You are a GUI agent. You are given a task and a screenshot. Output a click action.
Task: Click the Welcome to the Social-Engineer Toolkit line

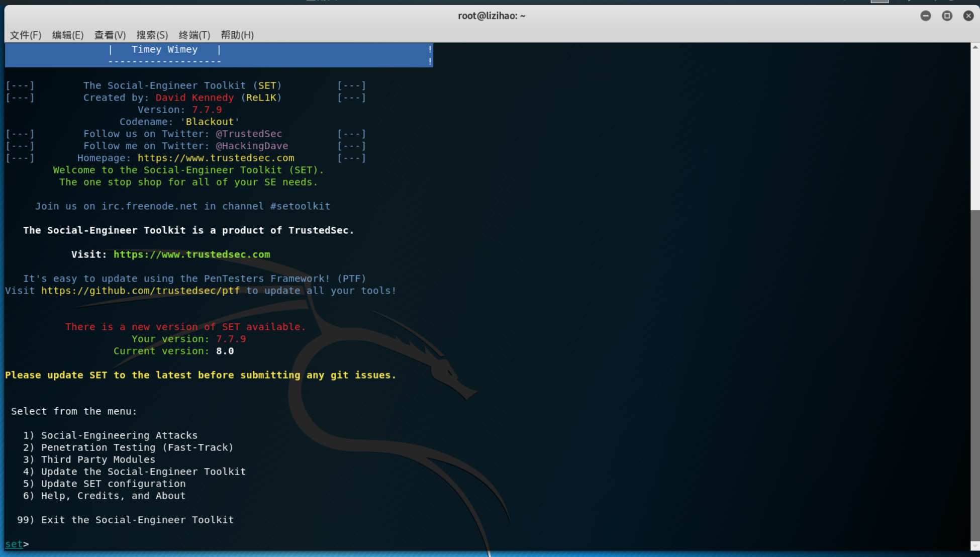point(189,170)
